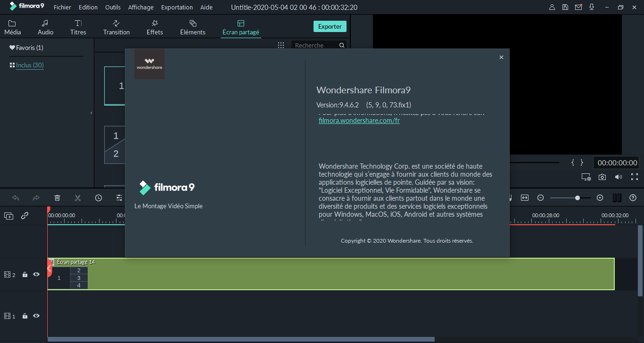Collapse the left library panel arrow
The width and height of the screenshot is (644, 343).
coord(91,113)
